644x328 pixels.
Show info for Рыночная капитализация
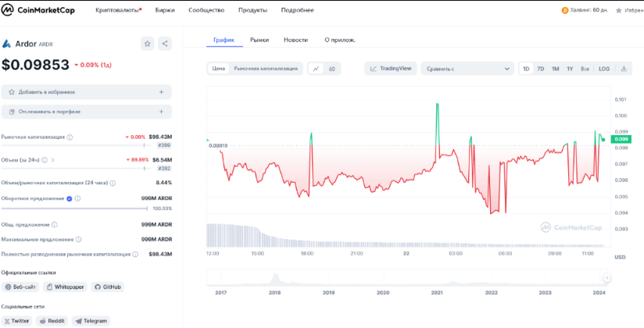(70, 137)
